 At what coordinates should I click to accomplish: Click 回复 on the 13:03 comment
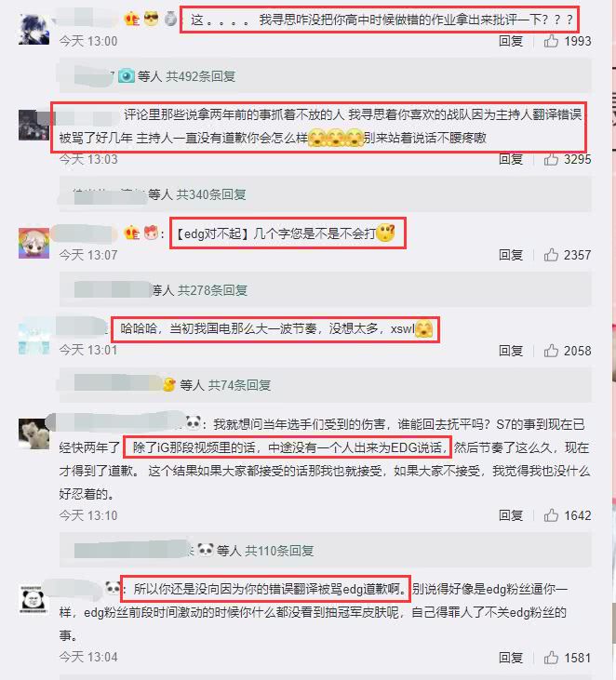tap(511, 159)
